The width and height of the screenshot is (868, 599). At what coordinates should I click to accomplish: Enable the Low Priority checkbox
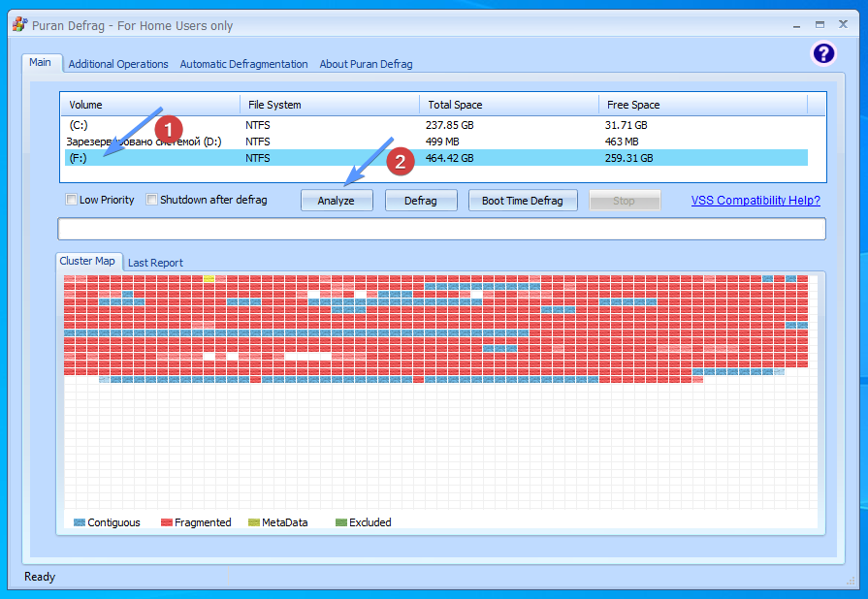(72, 200)
